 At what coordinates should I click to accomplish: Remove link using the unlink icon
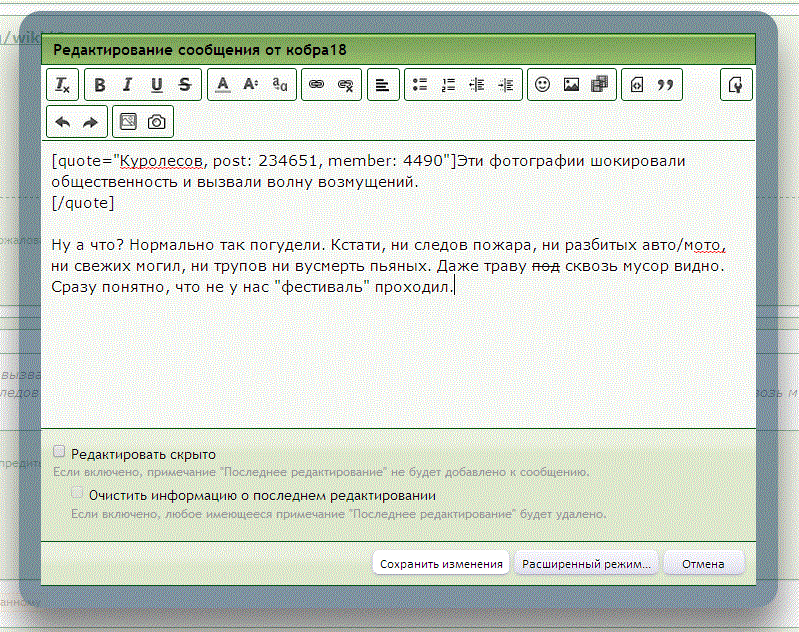click(345, 86)
